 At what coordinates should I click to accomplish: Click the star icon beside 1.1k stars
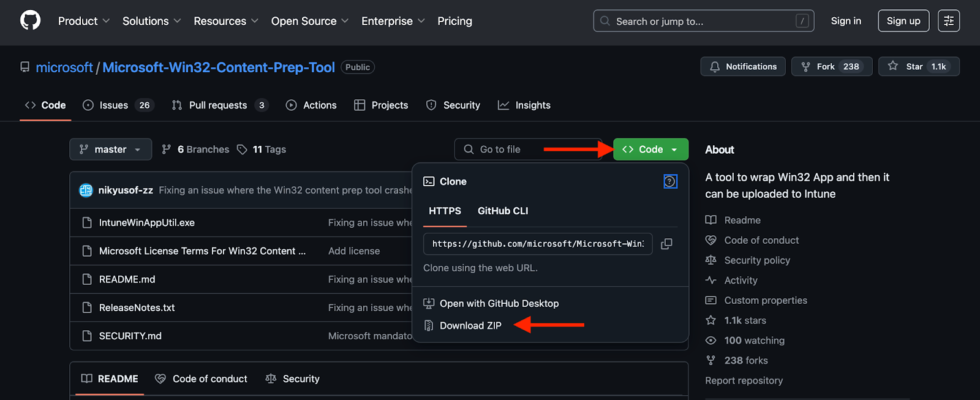tap(710, 320)
